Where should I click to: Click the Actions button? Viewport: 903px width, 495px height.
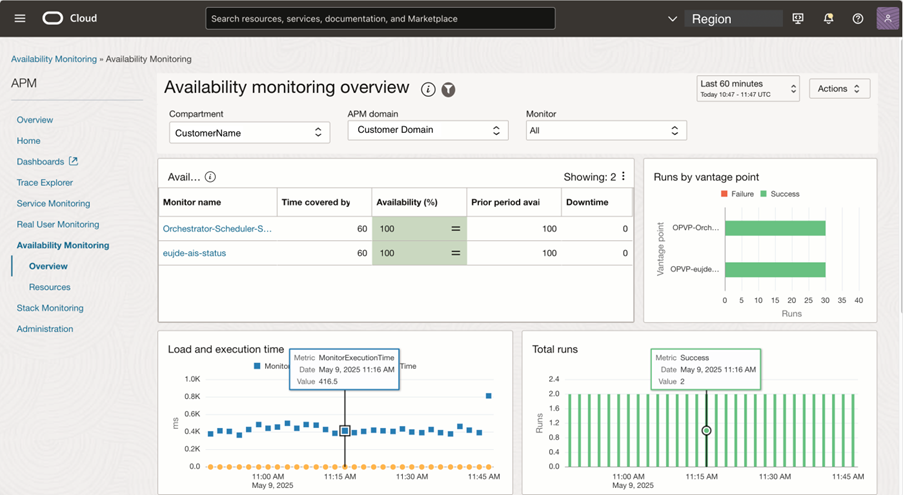point(839,88)
